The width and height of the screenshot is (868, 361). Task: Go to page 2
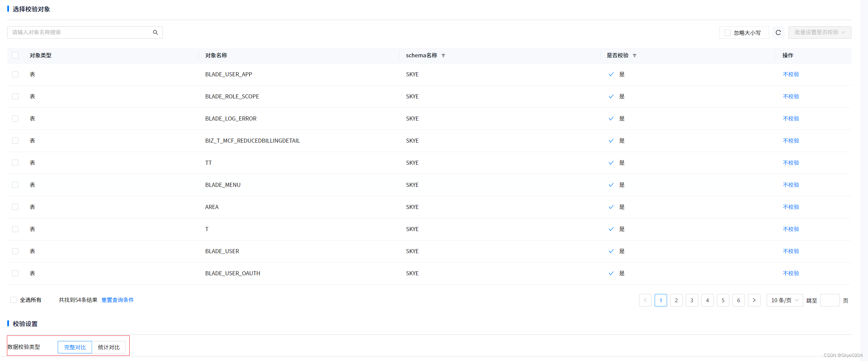[676, 300]
